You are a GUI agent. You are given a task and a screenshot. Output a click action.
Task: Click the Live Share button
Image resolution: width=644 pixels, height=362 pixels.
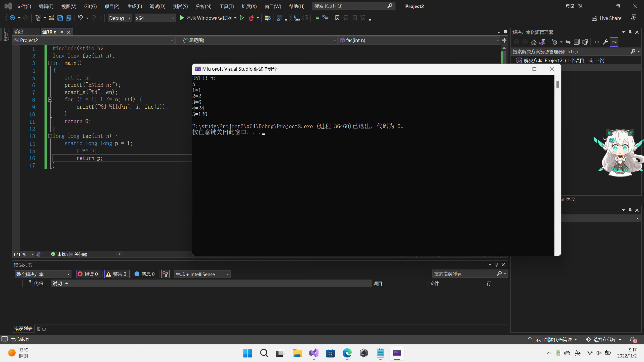[x=607, y=18]
